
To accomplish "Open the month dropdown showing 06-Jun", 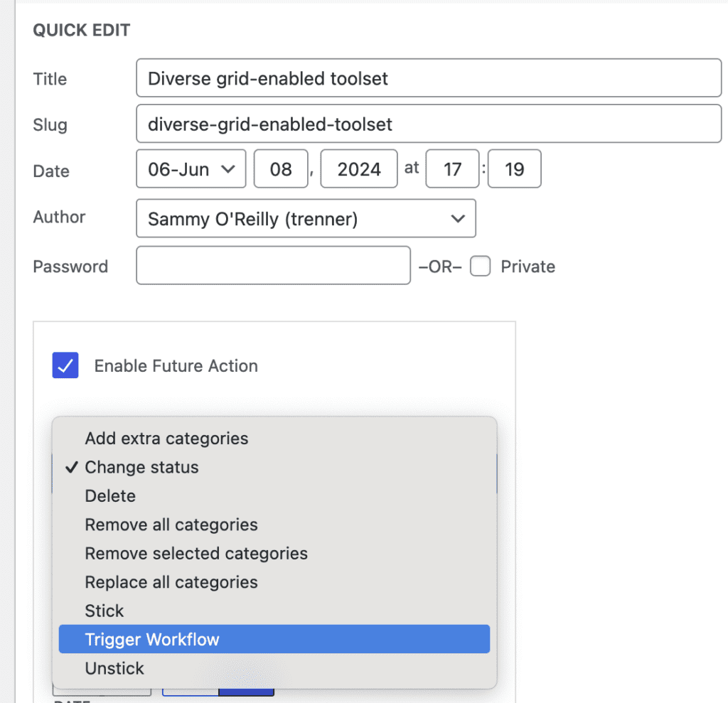I will [x=191, y=169].
